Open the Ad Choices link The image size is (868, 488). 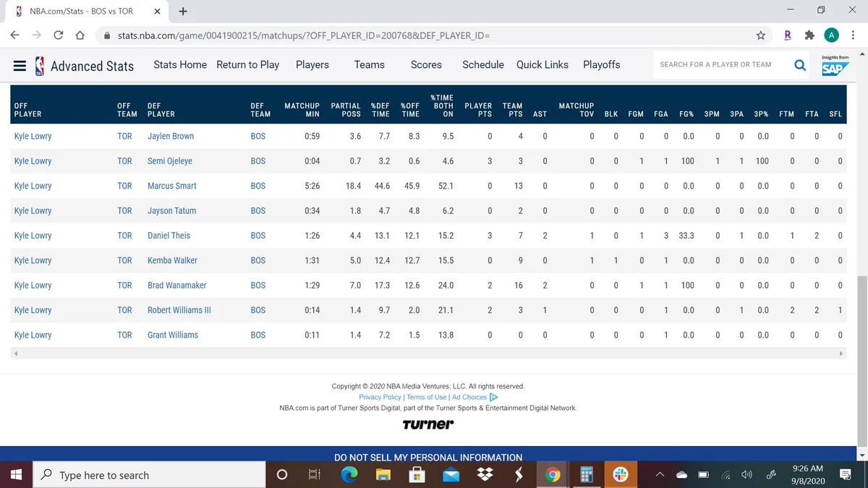(x=469, y=397)
